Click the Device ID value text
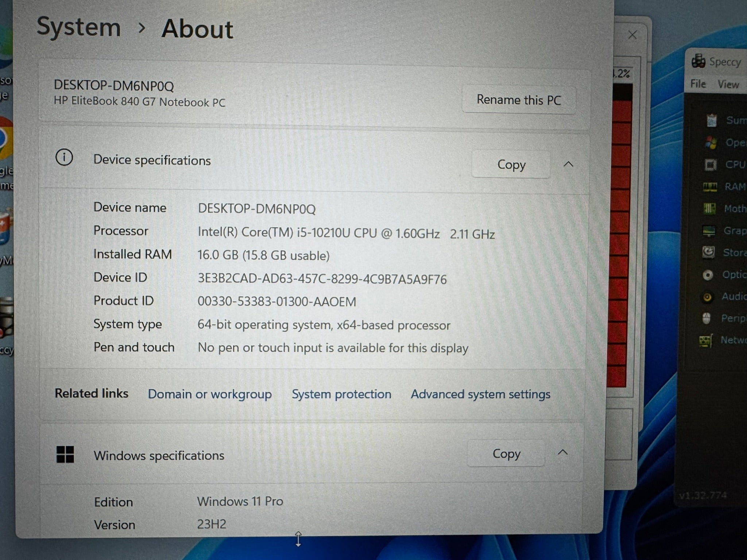This screenshot has width=747, height=560. point(322,279)
